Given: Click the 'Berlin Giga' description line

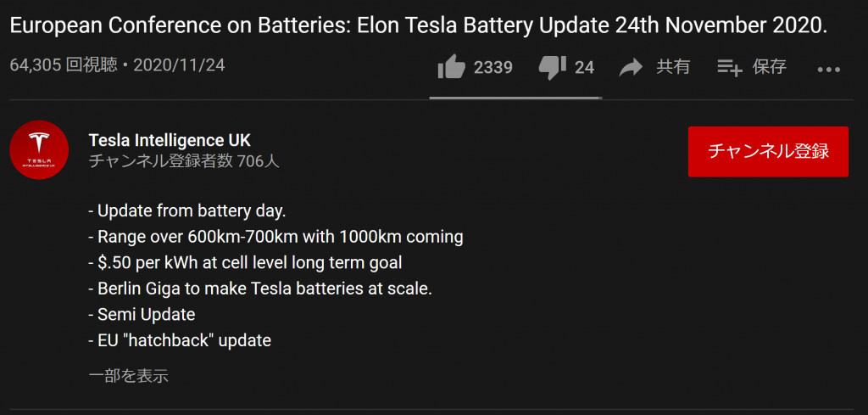Looking at the screenshot, I should [x=260, y=289].
